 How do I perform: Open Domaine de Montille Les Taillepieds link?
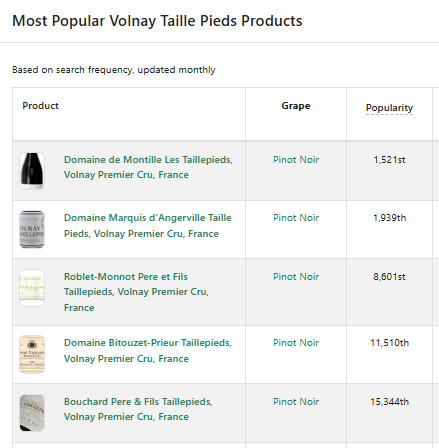click(x=148, y=167)
